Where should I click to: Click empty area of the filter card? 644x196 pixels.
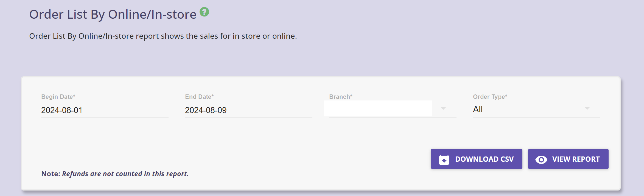[247, 143]
